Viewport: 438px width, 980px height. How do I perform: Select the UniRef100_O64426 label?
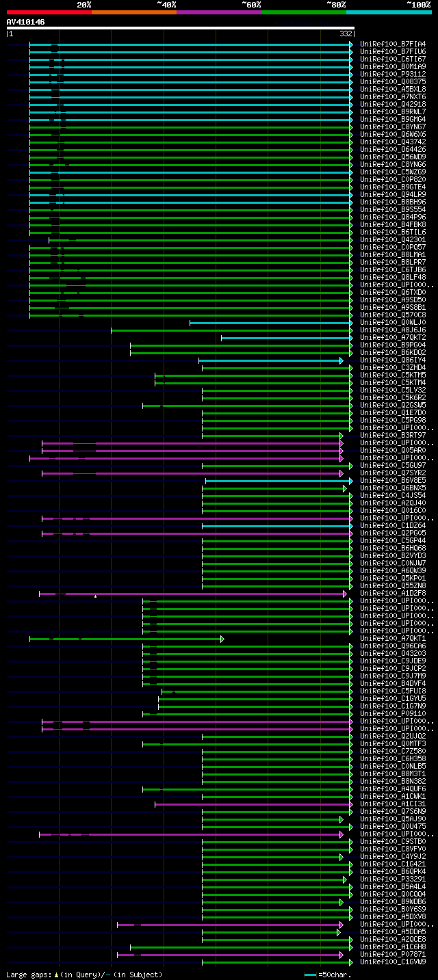(x=393, y=149)
